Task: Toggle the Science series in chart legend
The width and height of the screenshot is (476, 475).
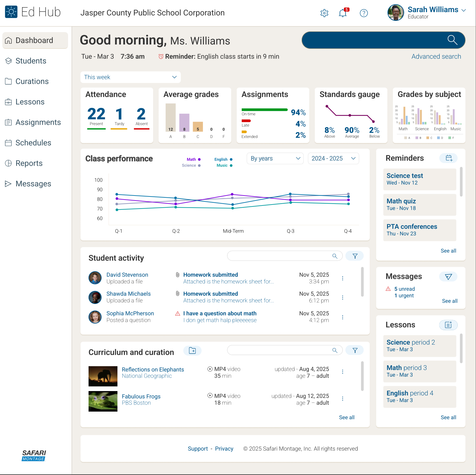Action: click(191, 165)
